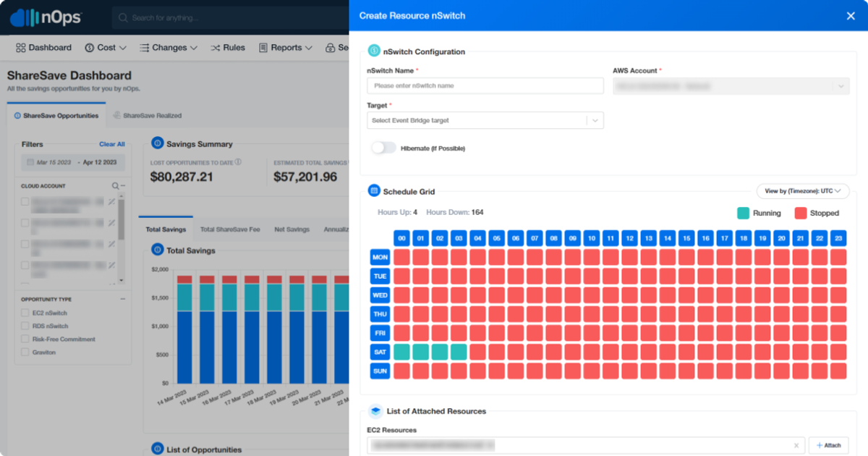Switch to the ShareSave Realized tab

pyautogui.click(x=148, y=116)
